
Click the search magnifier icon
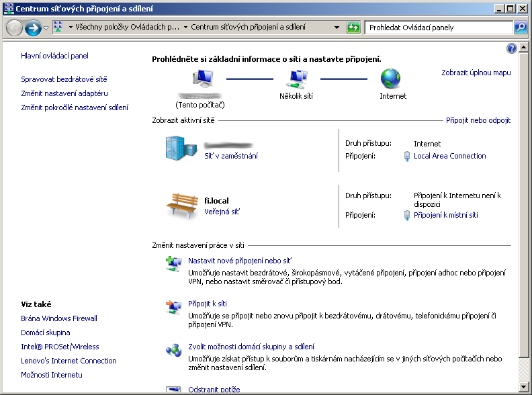tap(521, 28)
